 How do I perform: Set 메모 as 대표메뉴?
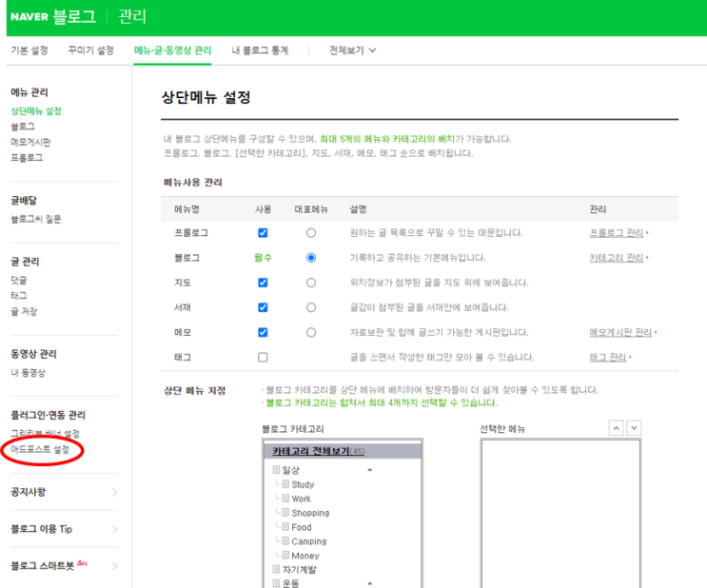[x=311, y=332]
